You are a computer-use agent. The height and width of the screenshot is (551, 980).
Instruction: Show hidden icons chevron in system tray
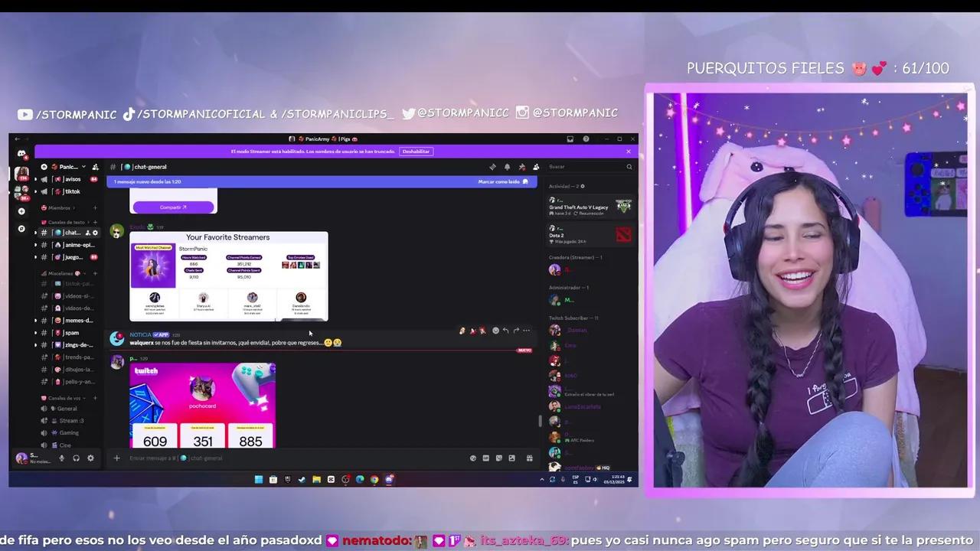point(542,480)
